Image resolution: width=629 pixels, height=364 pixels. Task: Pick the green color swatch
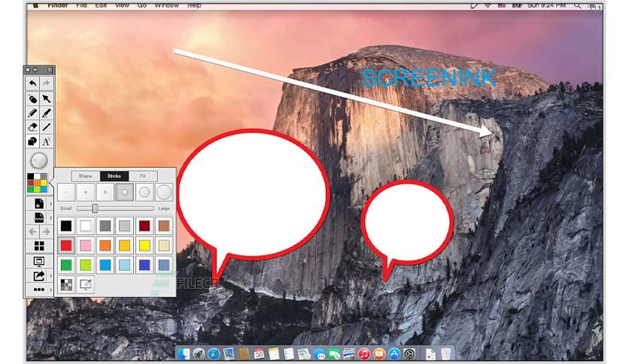[66, 265]
